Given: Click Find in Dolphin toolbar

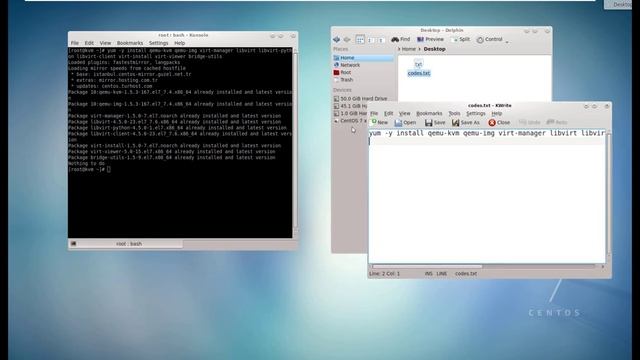Looking at the screenshot, I should [x=400, y=40].
